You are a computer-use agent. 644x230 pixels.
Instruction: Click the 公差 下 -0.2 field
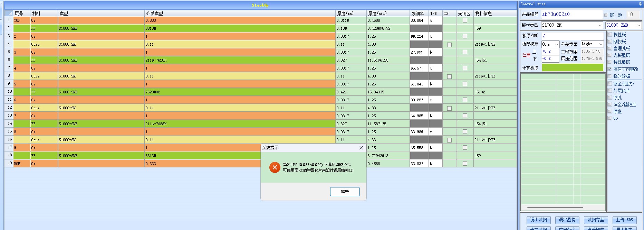(x=550, y=58)
